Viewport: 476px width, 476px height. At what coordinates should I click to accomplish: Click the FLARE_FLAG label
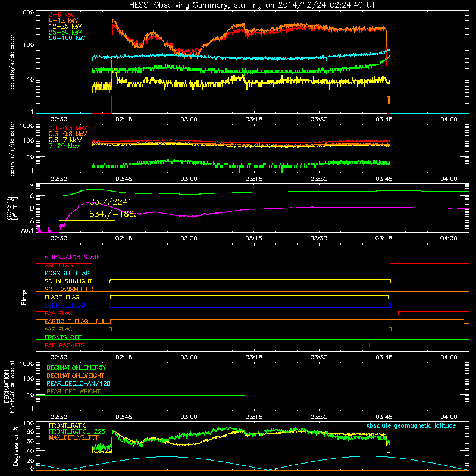tap(62, 297)
